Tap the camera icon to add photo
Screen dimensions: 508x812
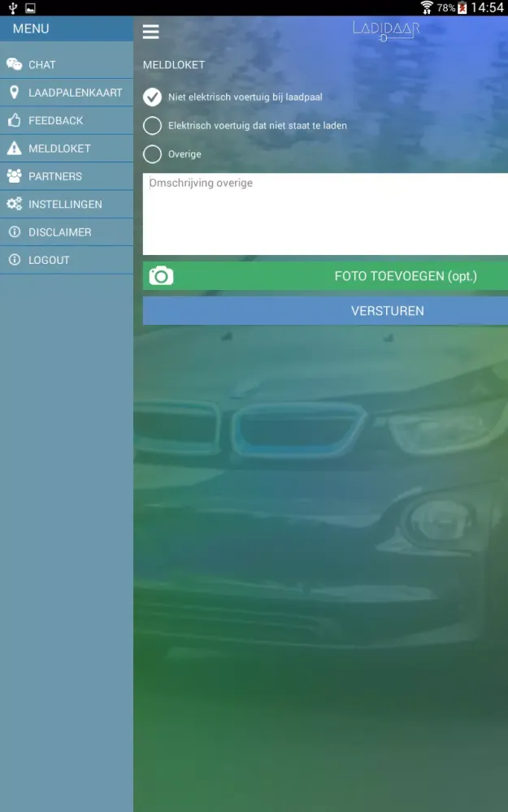pos(161,276)
